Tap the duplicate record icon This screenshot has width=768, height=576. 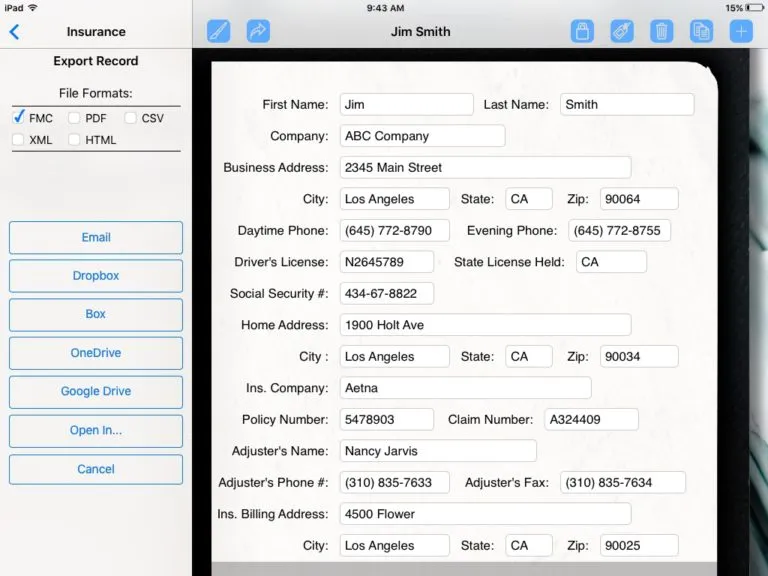click(701, 31)
